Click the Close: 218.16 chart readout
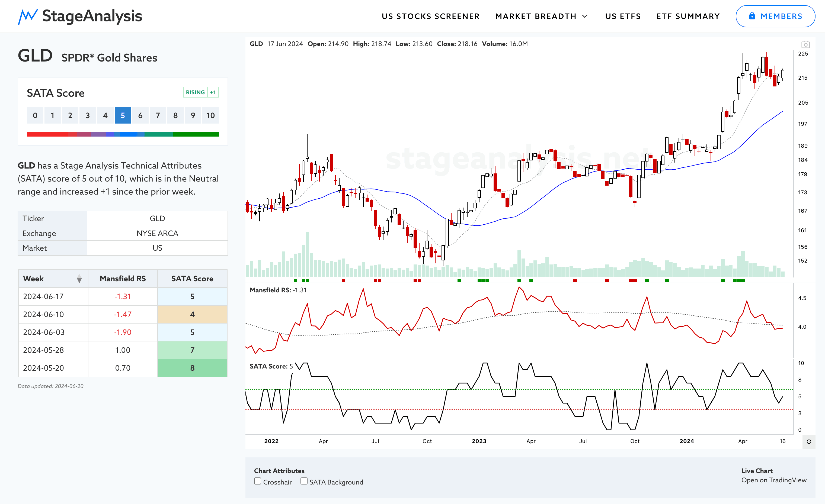Screen dimensions: 825x504 (457, 44)
